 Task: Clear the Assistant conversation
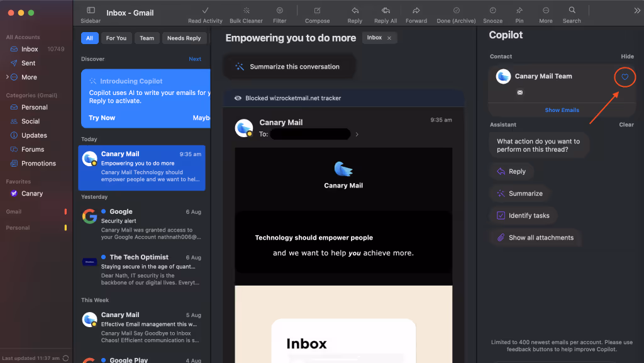click(626, 125)
